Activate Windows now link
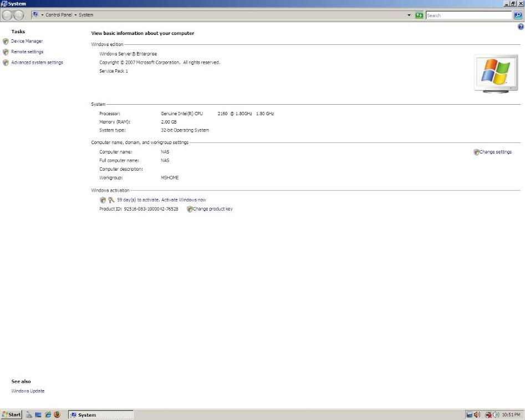The height and width of the screenshot is (420, 525). point(184,200)
